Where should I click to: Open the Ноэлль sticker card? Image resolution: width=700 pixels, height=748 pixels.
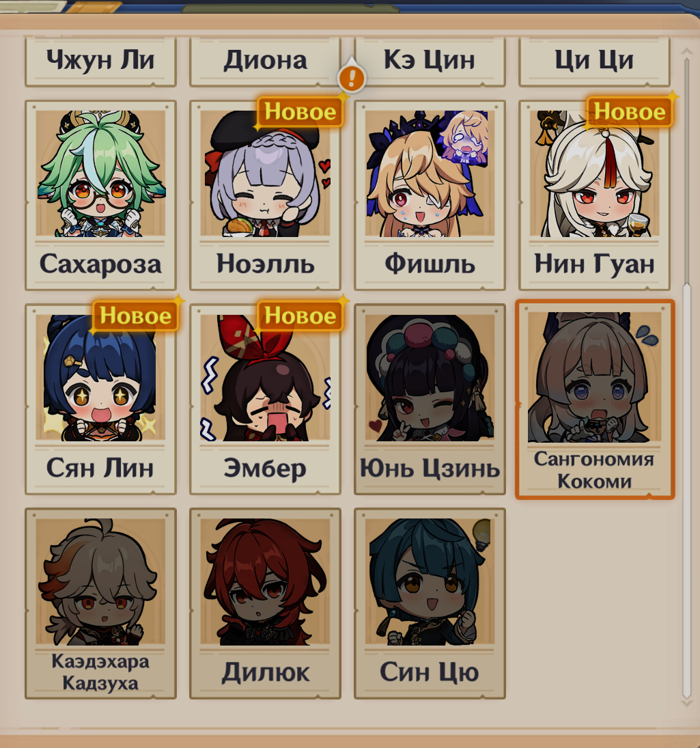coord(265,195)
